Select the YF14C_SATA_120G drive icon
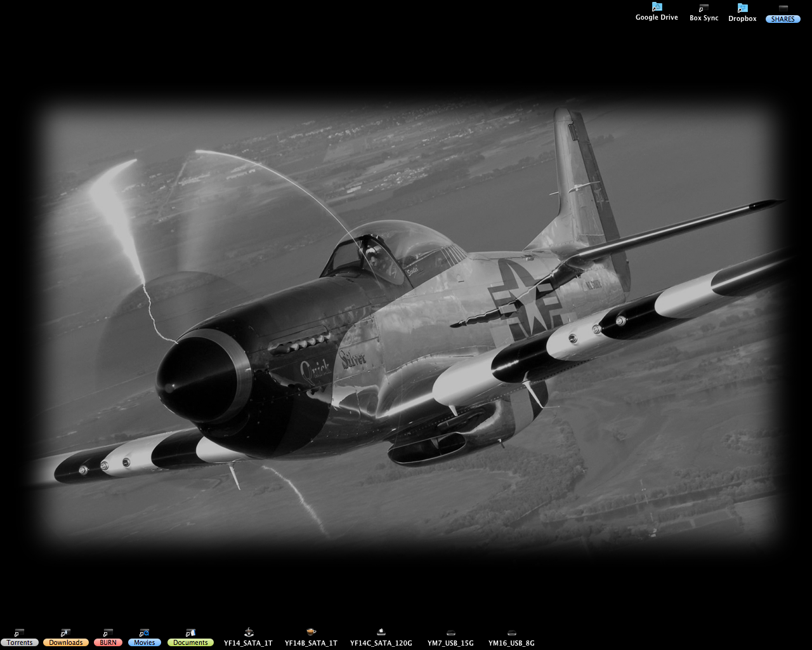Image resolution: width=812 pixels, height=650 pixels. click(381, 632)
